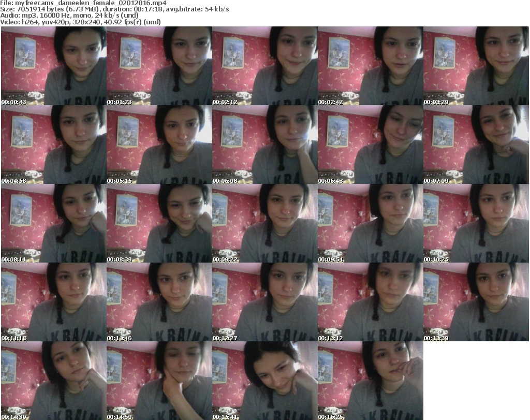
Task: Select the thumbnail labeled 00:11:46
Action: (x=159, y=302)
